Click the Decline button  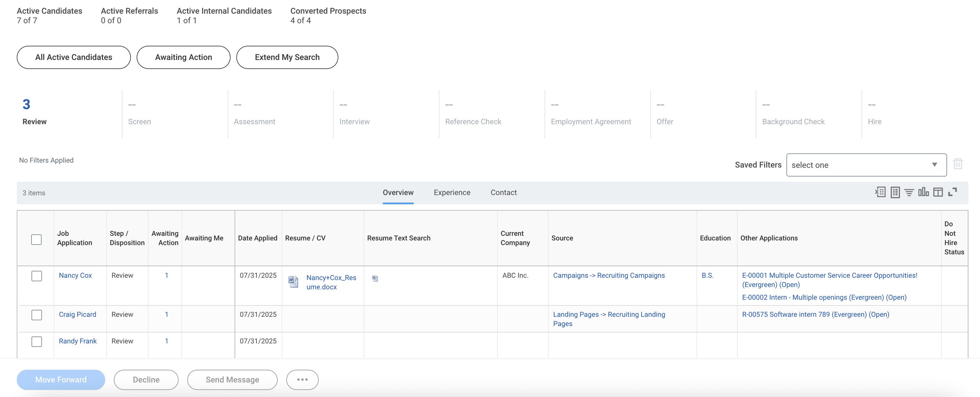(x=146, y=379)
